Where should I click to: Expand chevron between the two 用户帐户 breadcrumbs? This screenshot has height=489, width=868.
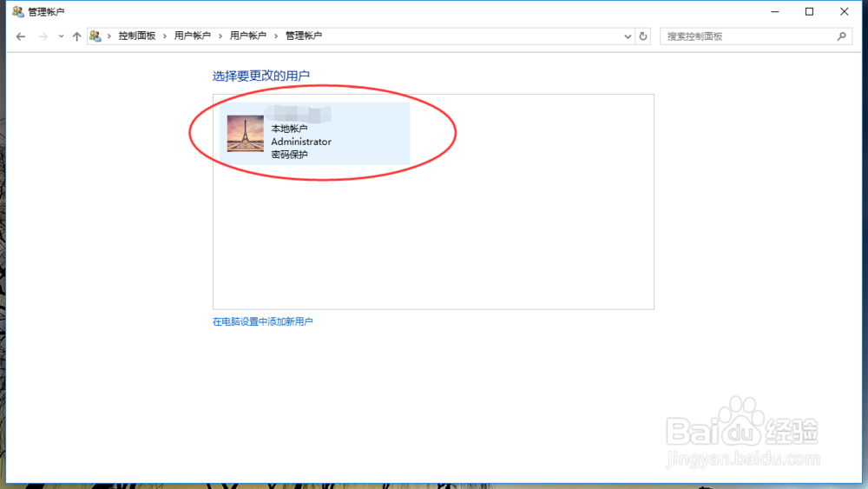coord(220,36)
